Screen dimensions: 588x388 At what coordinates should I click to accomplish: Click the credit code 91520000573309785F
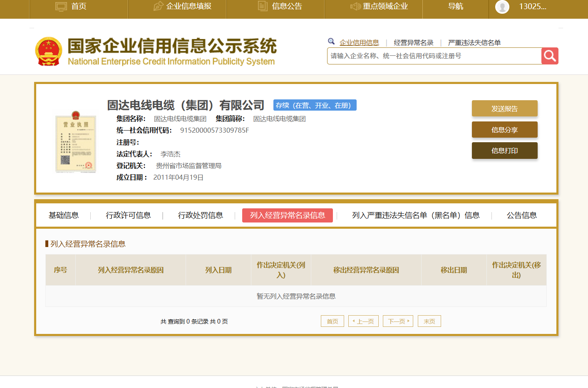(x=215, y=130)
